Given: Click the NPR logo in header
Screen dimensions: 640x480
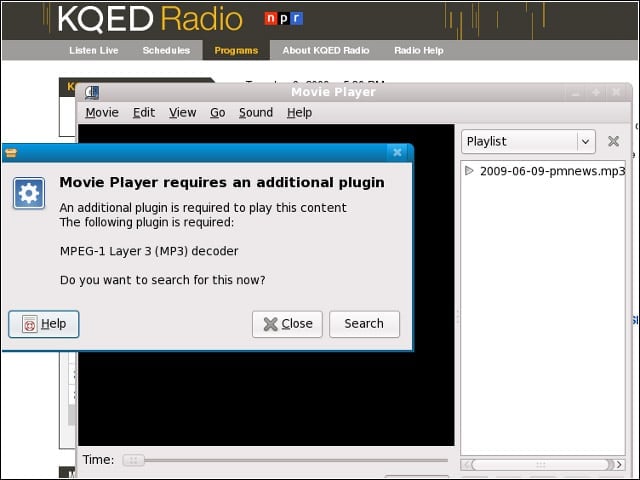Looking at the screenshot, I should (284, 18).
